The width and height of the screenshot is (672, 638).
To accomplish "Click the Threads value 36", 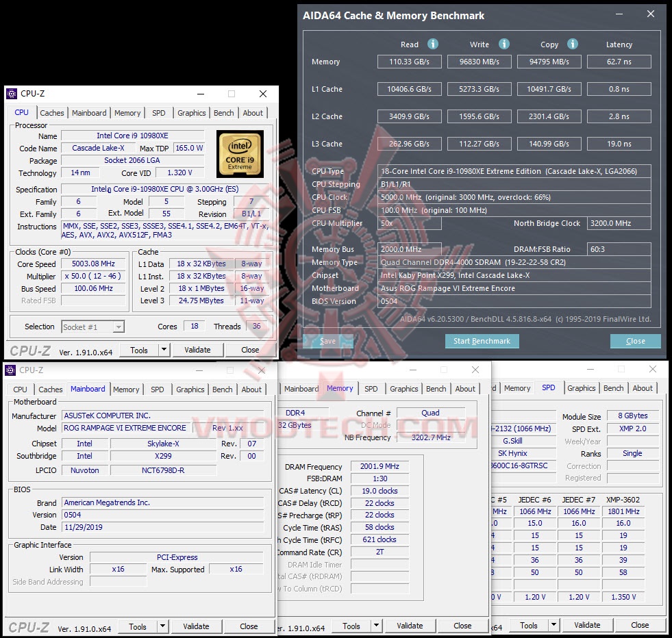I will pyautogui.click(x=257, y=327).
